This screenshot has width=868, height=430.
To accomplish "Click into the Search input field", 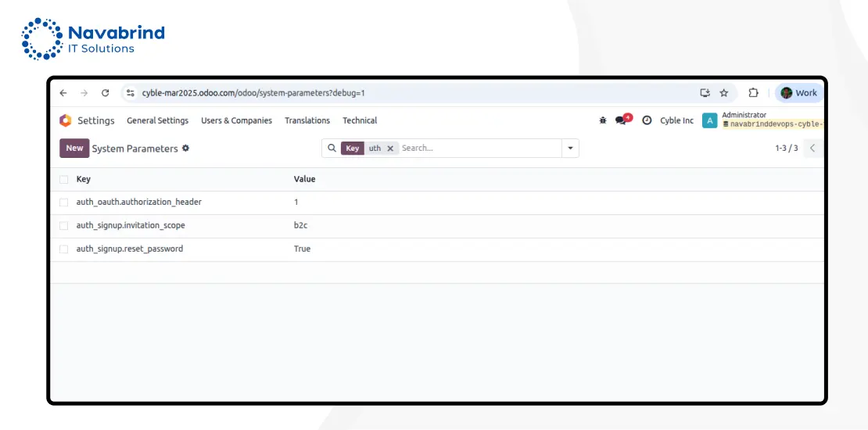I will 477,149.
